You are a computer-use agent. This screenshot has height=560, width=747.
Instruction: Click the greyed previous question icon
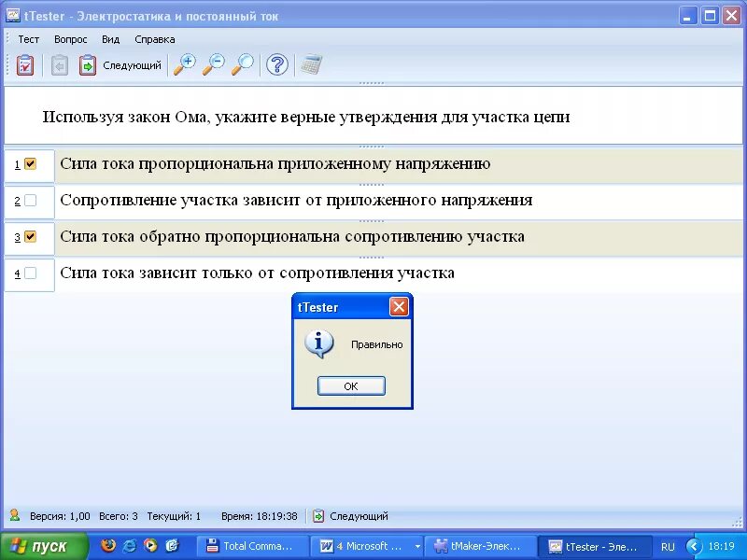[x=59, y=65]
